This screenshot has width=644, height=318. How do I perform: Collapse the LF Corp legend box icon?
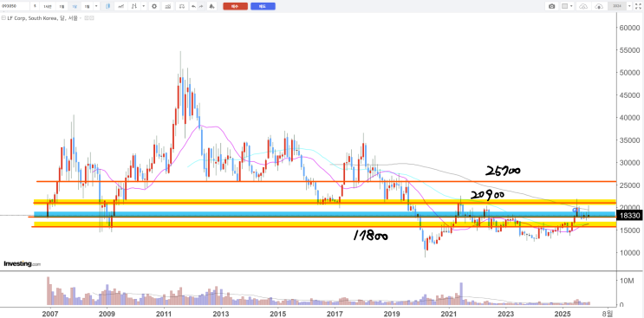3,18
